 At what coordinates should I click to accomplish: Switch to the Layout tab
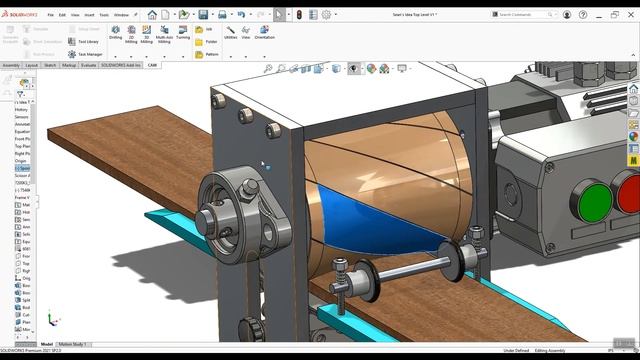pyautogui.click(x=31, y=65)
